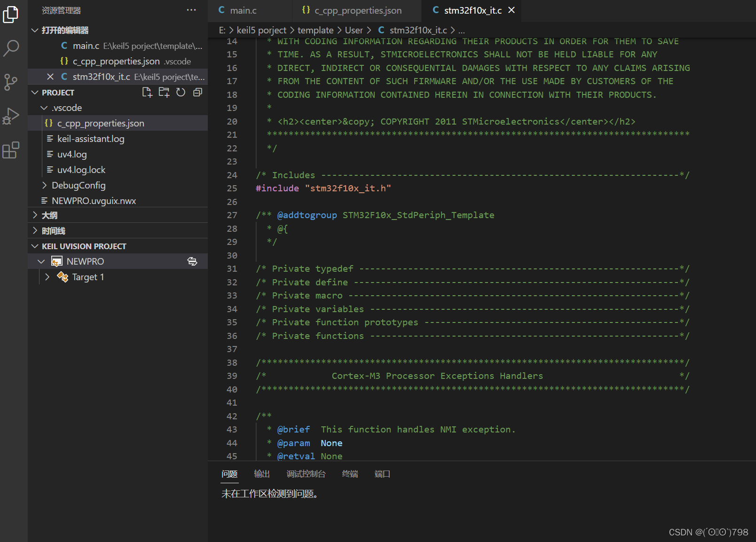Click the switch target icon on NEWPRO row

tap(192, 261)
